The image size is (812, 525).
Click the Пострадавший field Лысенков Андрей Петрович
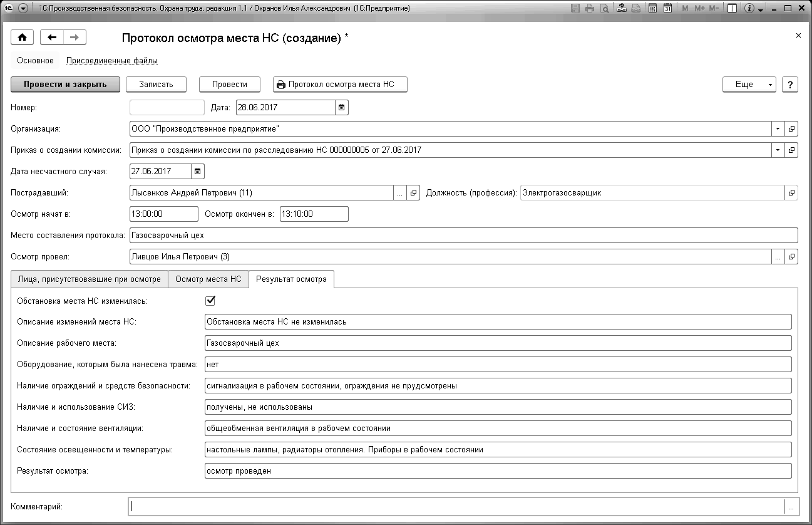pyautogui.click(x=262, y=193)
